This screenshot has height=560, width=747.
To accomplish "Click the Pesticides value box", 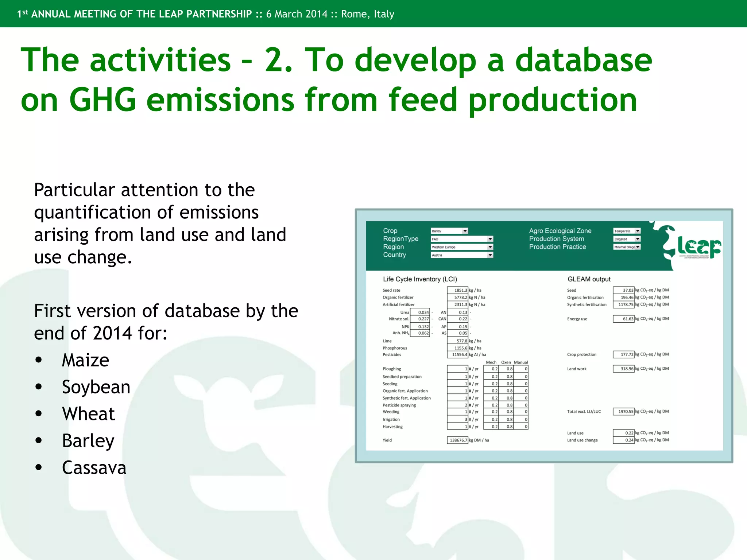I will [x=457, y=355].
